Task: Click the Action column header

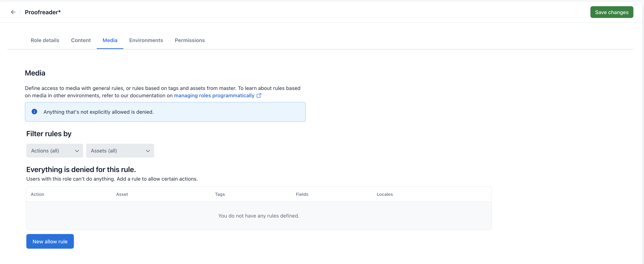Action: pyautogui.click(x=37, y=194)
